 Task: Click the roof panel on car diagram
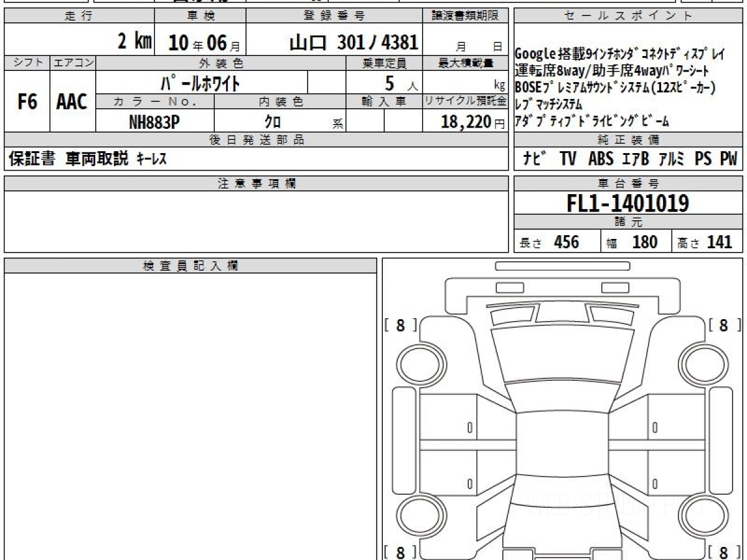coord(562,444)
